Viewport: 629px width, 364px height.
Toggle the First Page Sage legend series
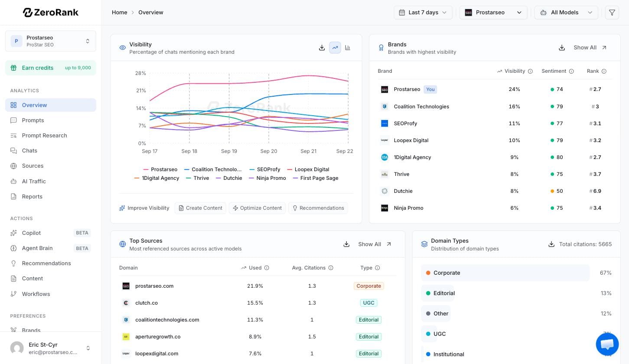[x=316, y=178]
